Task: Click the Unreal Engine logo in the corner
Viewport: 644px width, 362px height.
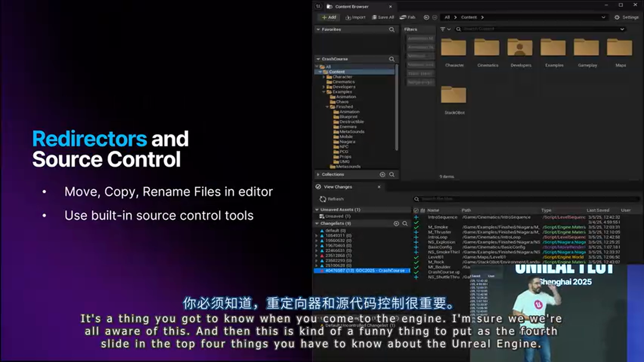Action: point(318,6)
